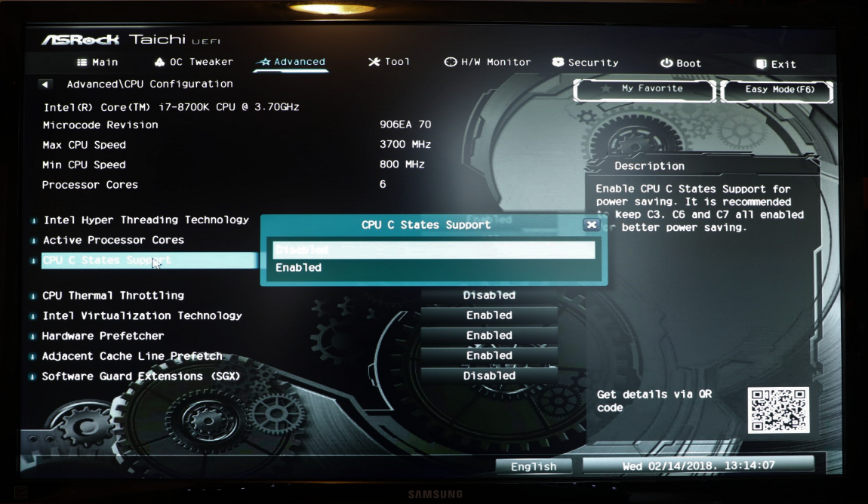Open Intel Virtualization Technology Enabled value box
Screen dimensions: 868x504
[489, 315]
